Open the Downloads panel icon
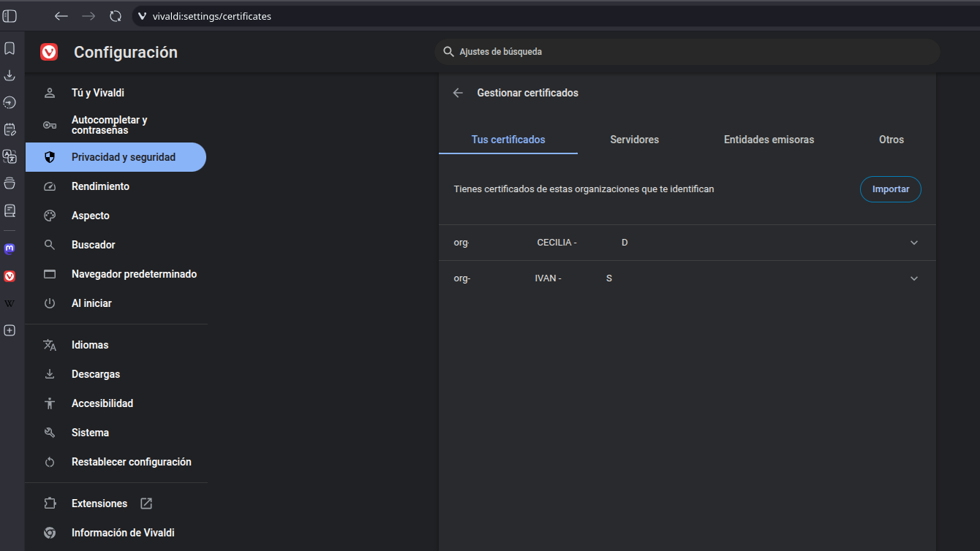 pyautogui.click(x=10, y=75)
